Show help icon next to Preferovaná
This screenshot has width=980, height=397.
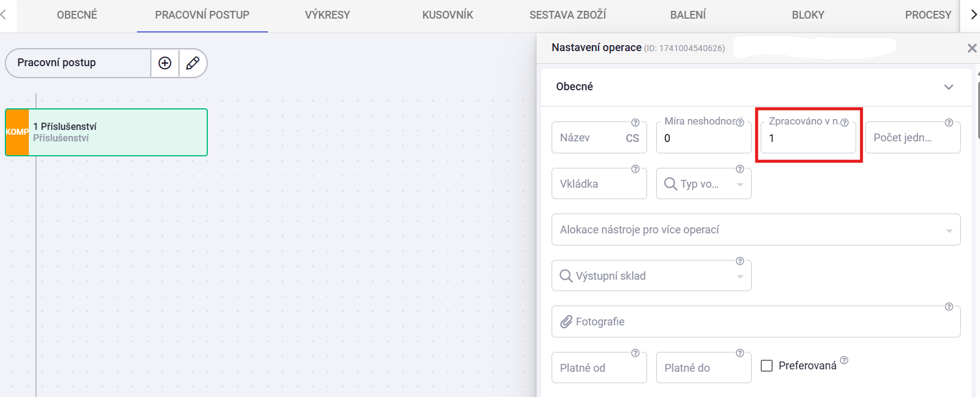(x=844, y=360)
